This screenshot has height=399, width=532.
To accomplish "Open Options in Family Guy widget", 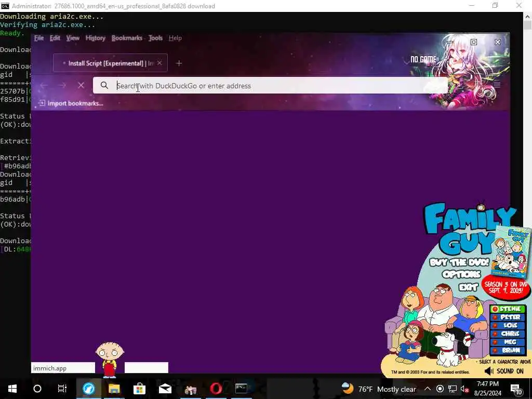I will coord(461,274).
